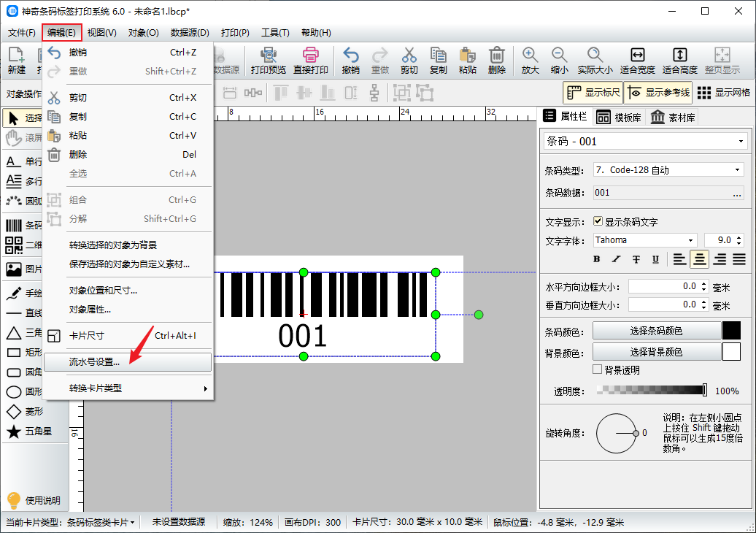Switch to the 素材库 tab
This screenshot has height=533, width=756.
[x=673, y=118]
